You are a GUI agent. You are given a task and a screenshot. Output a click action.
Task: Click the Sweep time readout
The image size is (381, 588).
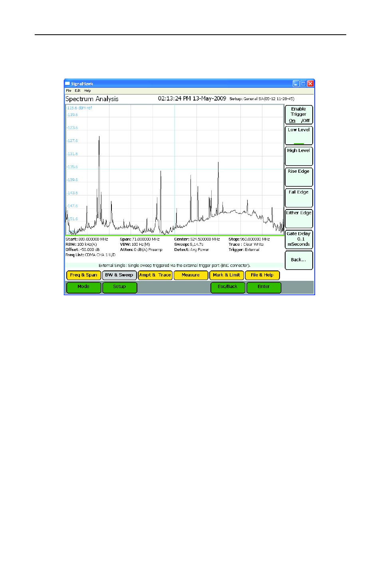(x=189, y=245)
